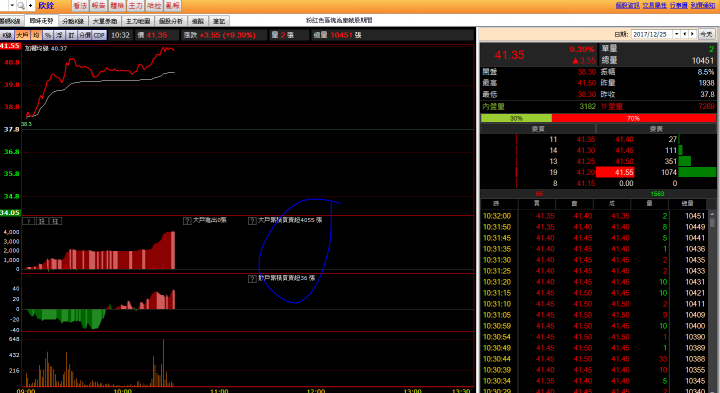Select the tab between 分時K線 and 主力地圖
Viewport: 720px width, 393px height.
(105, 21)
